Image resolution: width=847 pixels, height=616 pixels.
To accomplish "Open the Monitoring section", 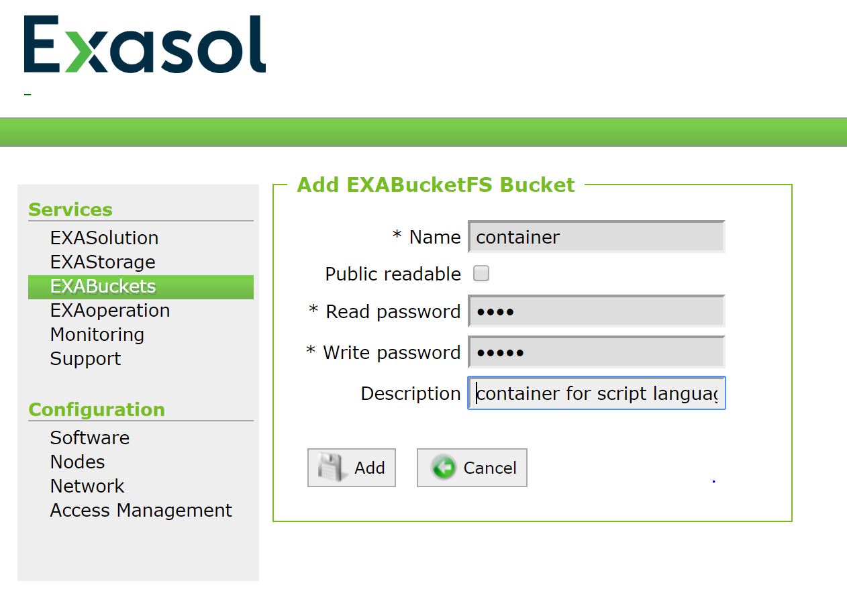I will [x=97, y=335].
